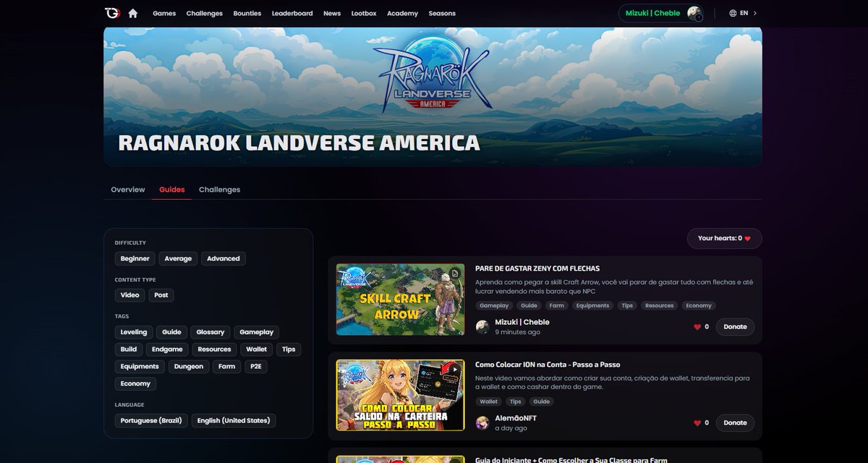Click AlemãoNFT author name
The height and width of the screenshot is (463, 868).
[x=516, y=418]
